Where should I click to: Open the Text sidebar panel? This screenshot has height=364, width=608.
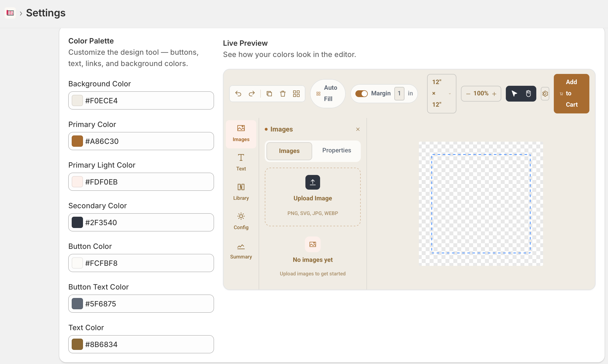pyautogui.click(x=241, y=163)
